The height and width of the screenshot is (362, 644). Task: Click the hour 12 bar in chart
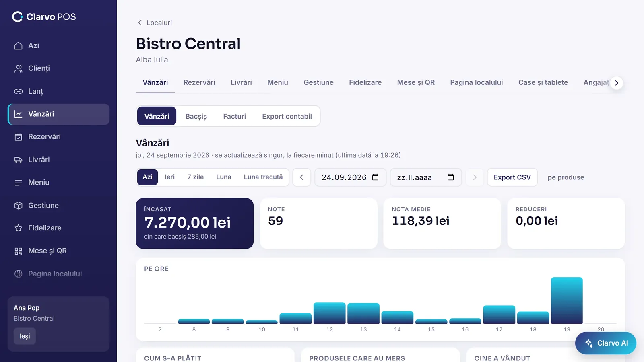(329, 313)
